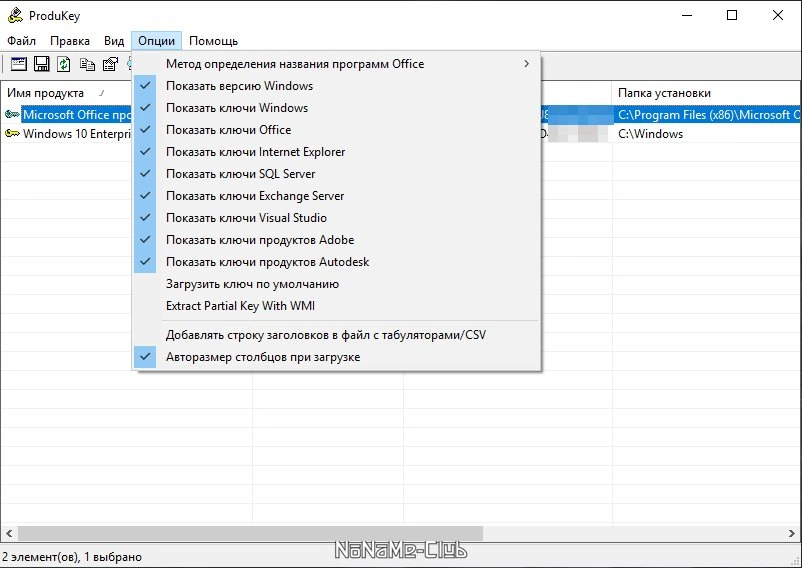The width and height of the screenshot is (802, 568).
Task: Click the Save Selected Items floppy icon
Action: pos(41,64)
